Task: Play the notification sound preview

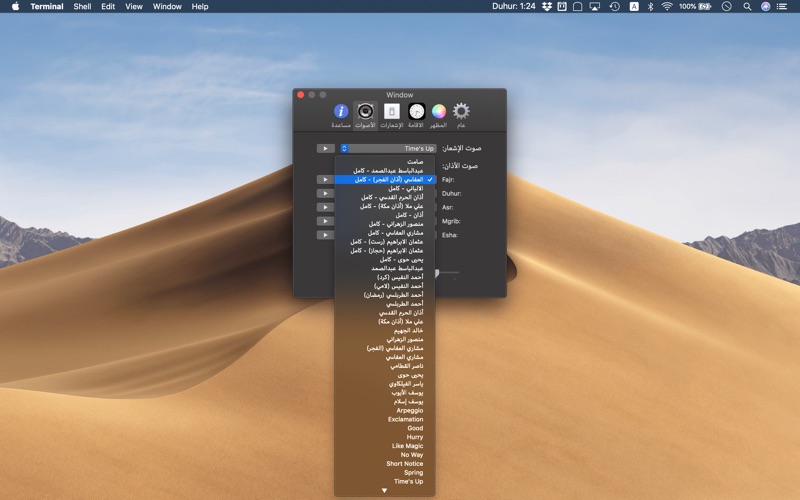Action: [326, 148]
